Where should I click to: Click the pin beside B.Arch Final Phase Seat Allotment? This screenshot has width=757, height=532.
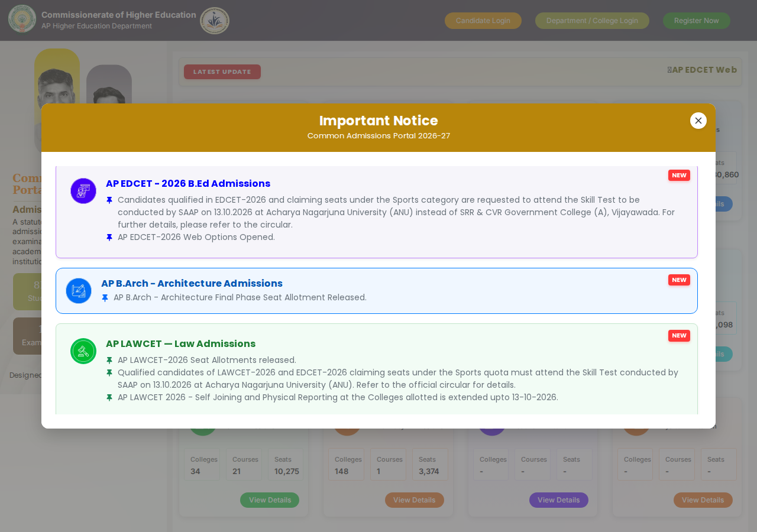tap(105, 298)
